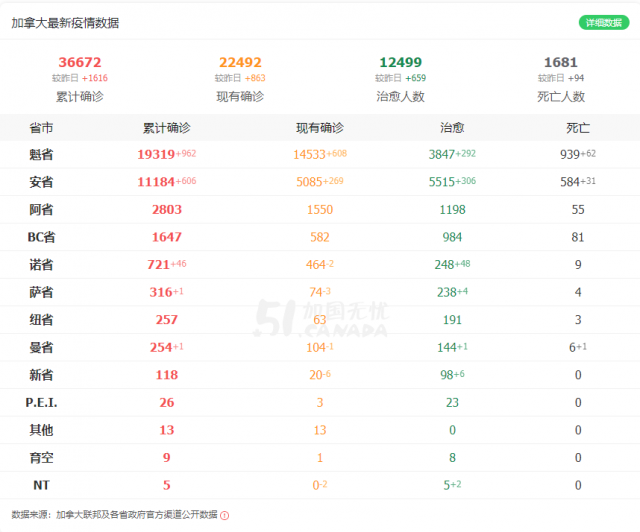
Task: Select the 现有确诊 total 22492
Action: pyautogui.click(x=240, y=62)
